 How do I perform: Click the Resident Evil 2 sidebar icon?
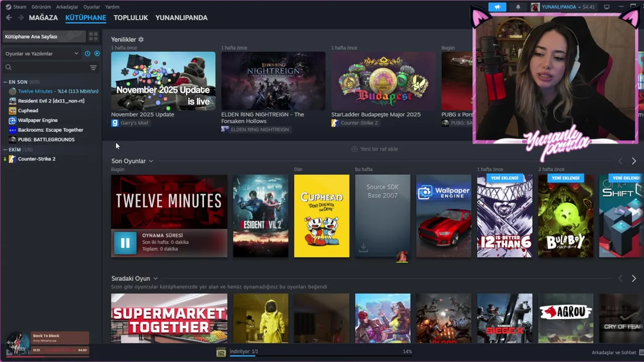(x=13, y=101)
